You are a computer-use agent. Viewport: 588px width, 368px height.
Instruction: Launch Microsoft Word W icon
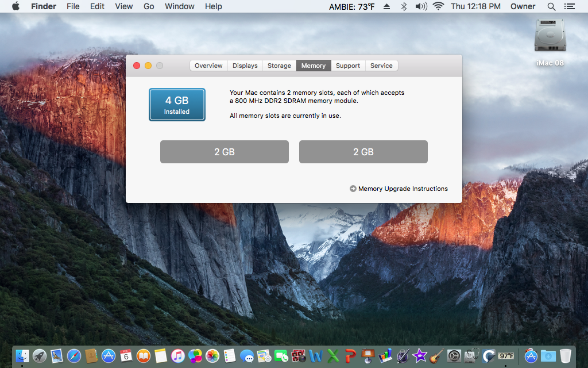coord(316,355)
